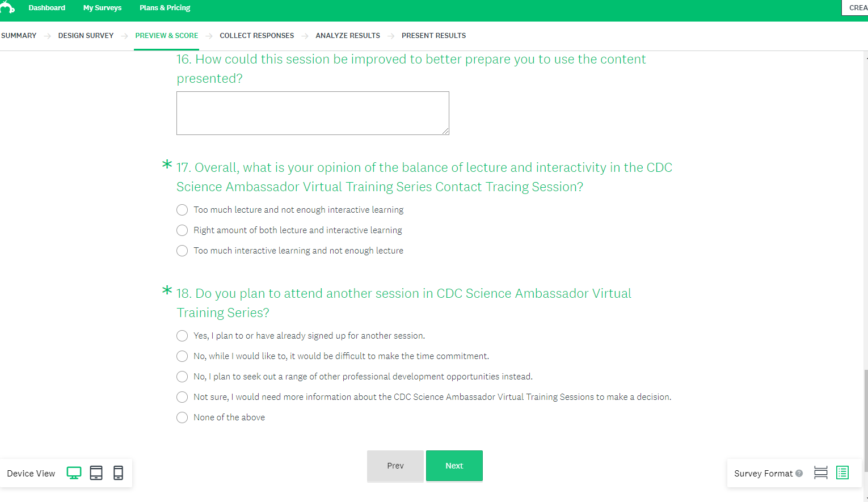Viewport: 868px width, 502px height.
Task: Open the Design Survey tab
Action: point(86,36)
